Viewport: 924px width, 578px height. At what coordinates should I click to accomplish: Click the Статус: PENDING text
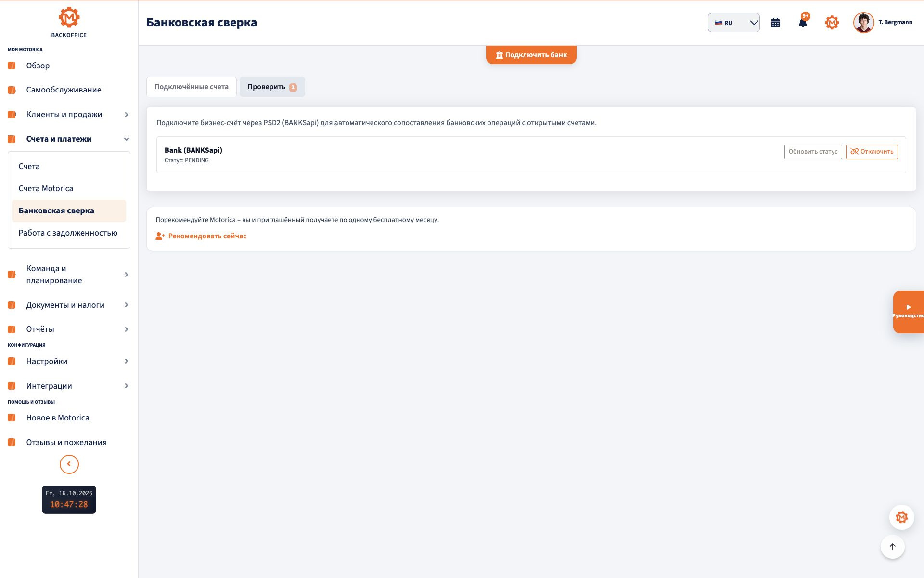coord(187,160)
